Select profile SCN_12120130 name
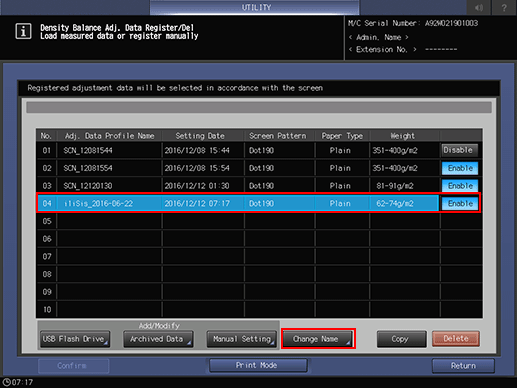Image resolution: width=517 pixels, height=388 pixels. click(x=88, y=186)
